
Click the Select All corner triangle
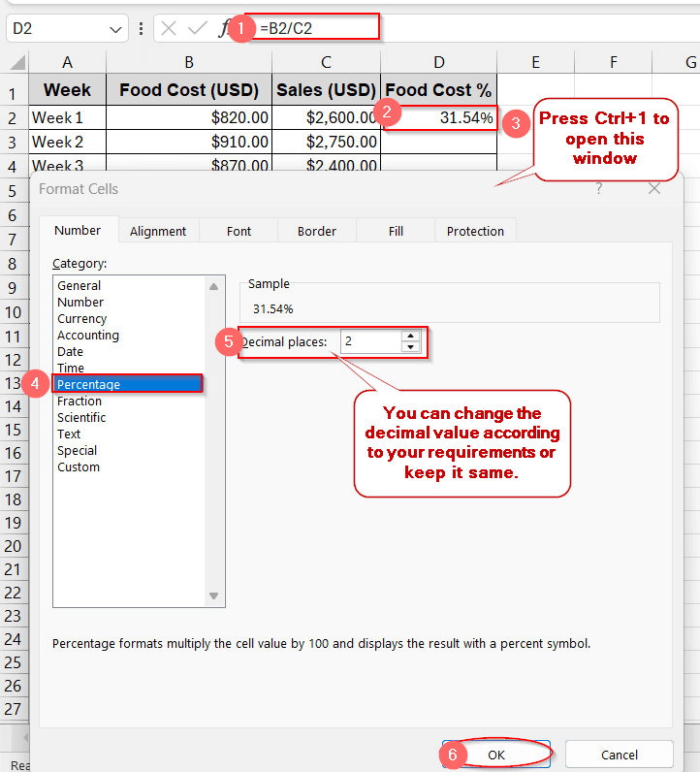[x=16, y=63]
